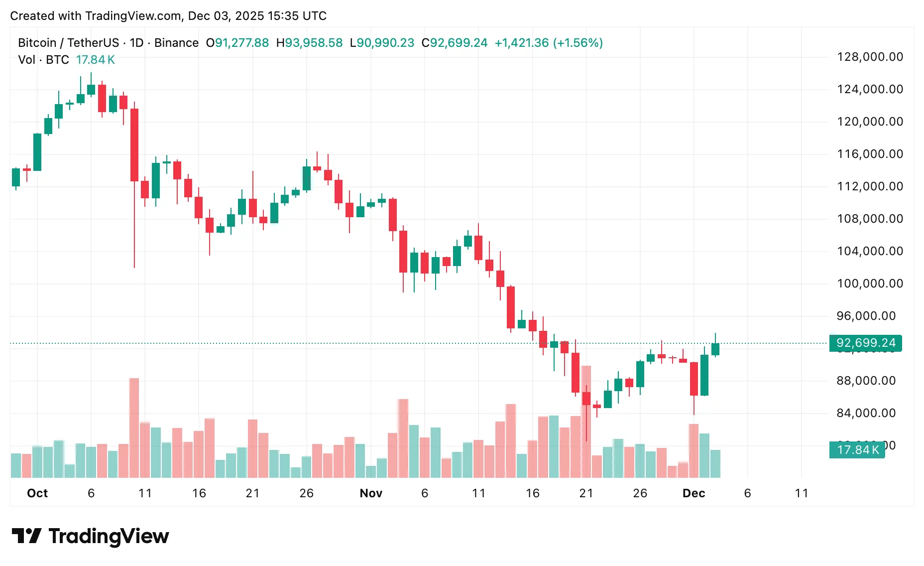Click the Vol · BTC indicator label
924x566 pixels.
click(43, 60)
